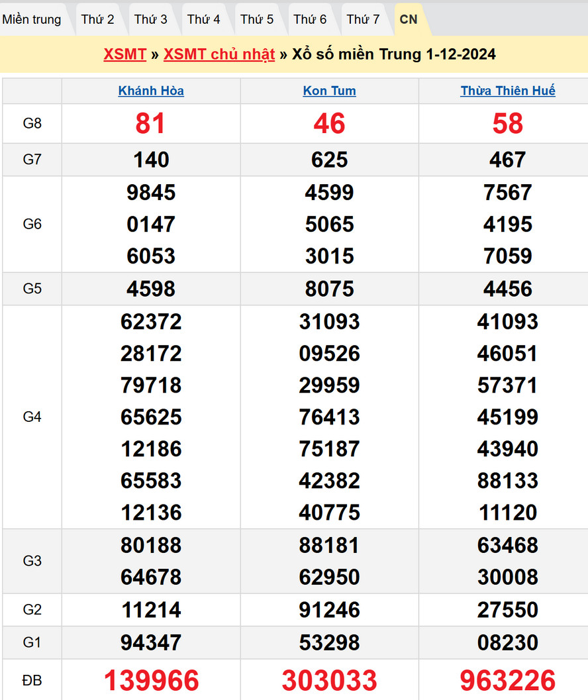
Task: Go to the Thứ 4 tab
Action: (x=203, y=19)
